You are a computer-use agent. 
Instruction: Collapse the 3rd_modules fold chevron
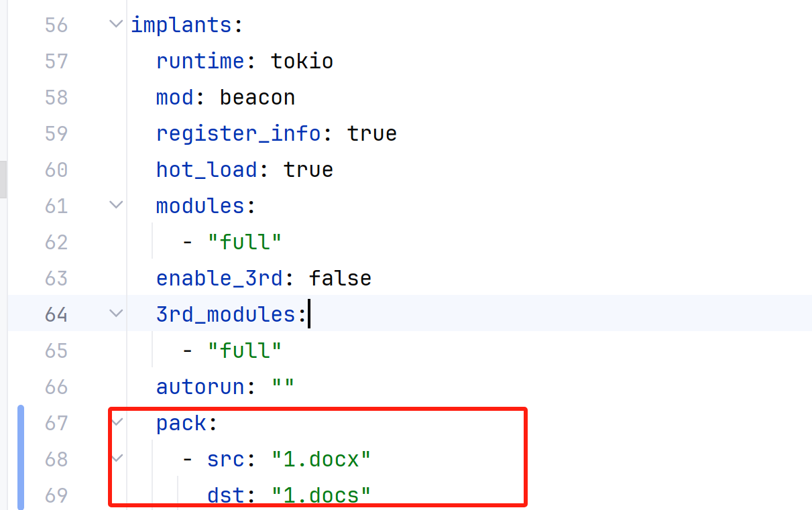click(x=117, y=314)
